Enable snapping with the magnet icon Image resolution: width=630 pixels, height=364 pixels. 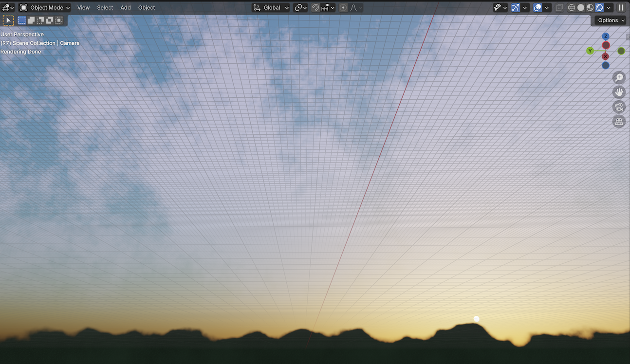[x=315, y=7]
